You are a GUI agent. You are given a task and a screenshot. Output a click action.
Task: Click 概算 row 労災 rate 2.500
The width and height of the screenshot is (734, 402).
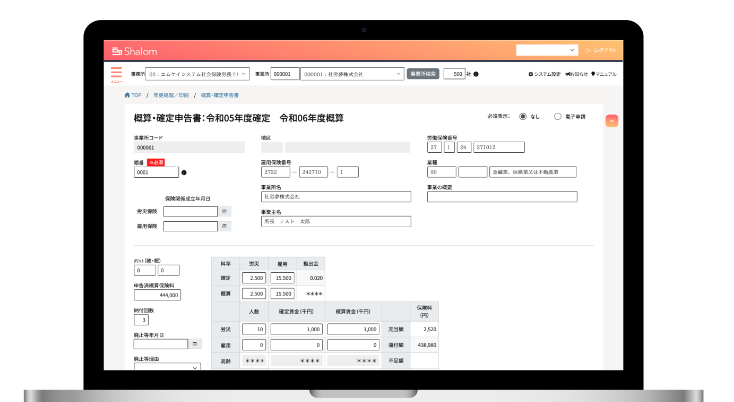pyautogui.click(x=254, y=294)
